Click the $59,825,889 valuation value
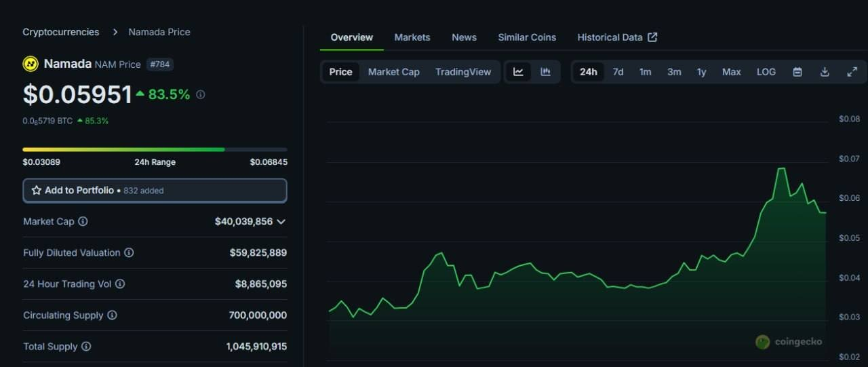 (258, 252)
